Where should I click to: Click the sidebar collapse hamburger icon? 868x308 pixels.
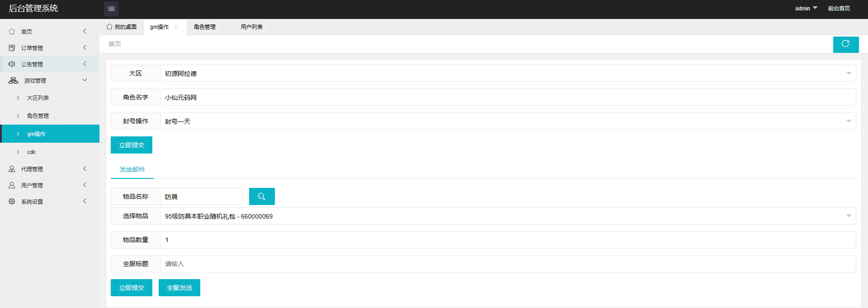111,9
